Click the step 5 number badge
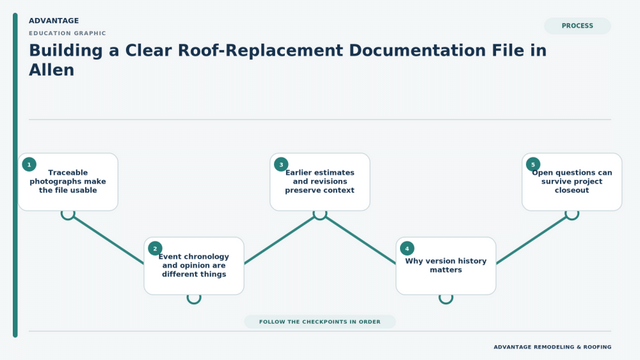This screenshot has width=640, height=360. coord(533,164)
